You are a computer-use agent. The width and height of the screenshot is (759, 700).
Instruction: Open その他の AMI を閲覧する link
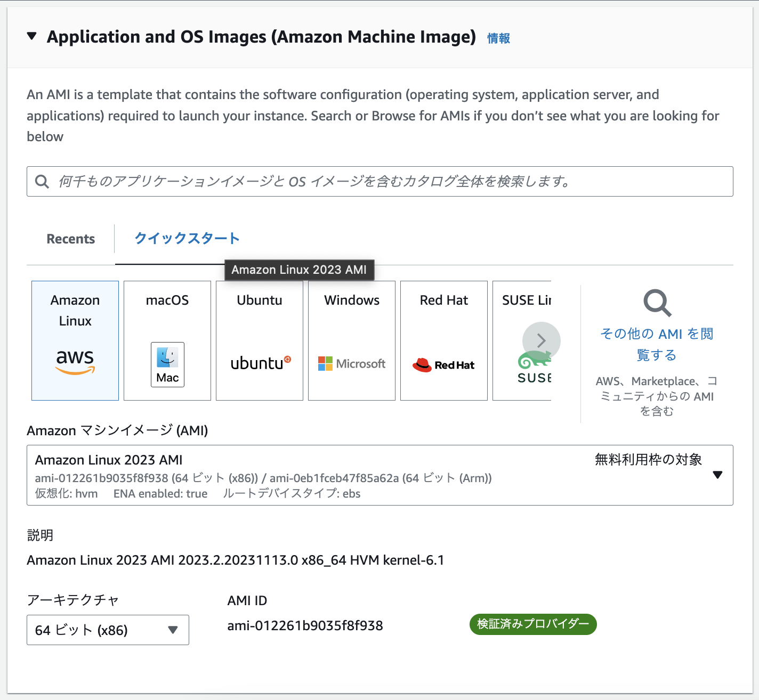coord(657,344)
